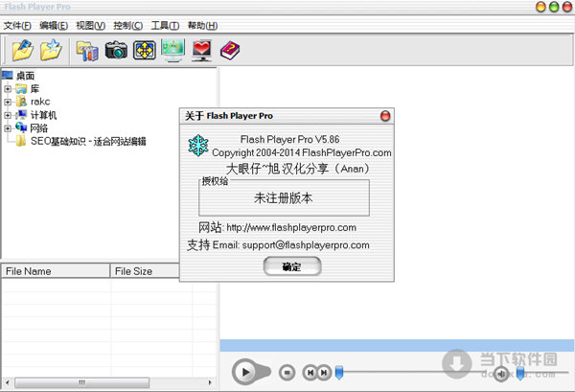Open the 文件(F) menu

point(17,26)
